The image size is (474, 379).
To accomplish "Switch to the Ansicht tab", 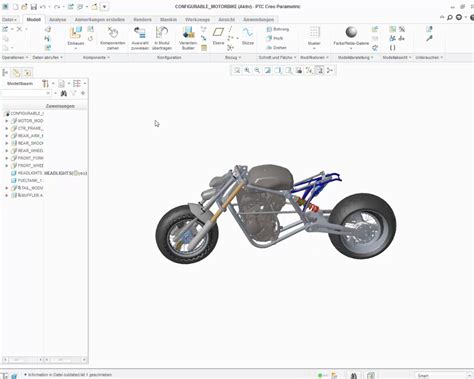I will click(x=227, y=20).
